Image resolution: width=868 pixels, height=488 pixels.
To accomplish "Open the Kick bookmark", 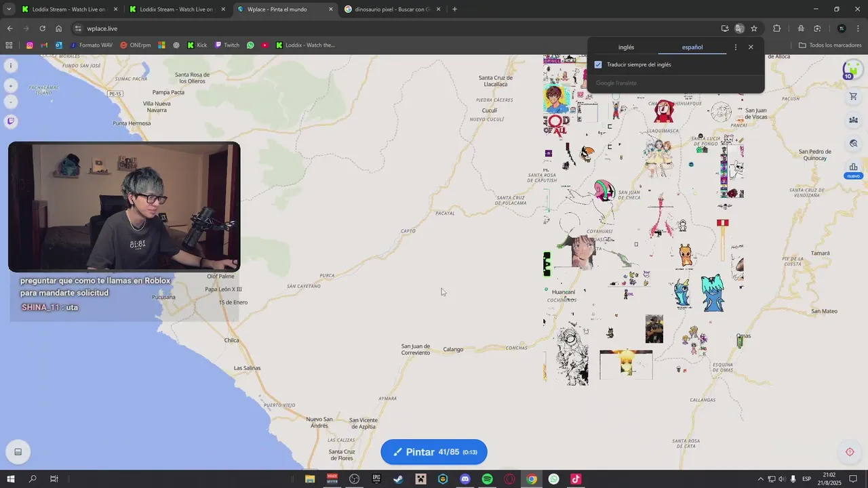I will pyautogui.click(x=197, y=45).
